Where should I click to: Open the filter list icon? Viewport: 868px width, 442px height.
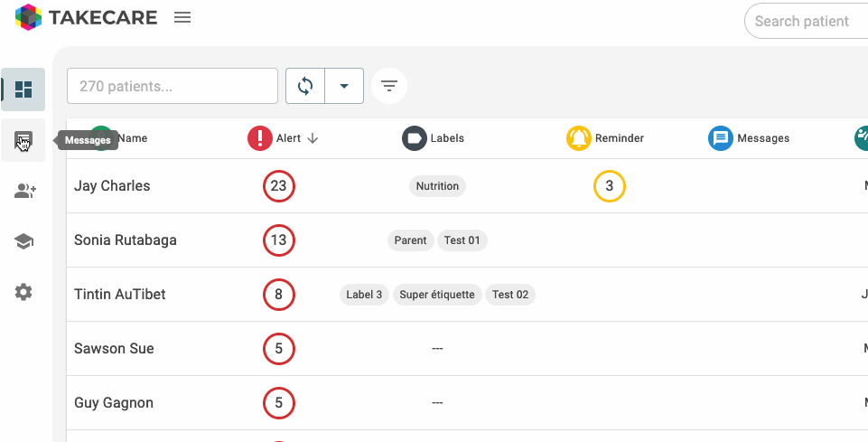coord(389,86)
